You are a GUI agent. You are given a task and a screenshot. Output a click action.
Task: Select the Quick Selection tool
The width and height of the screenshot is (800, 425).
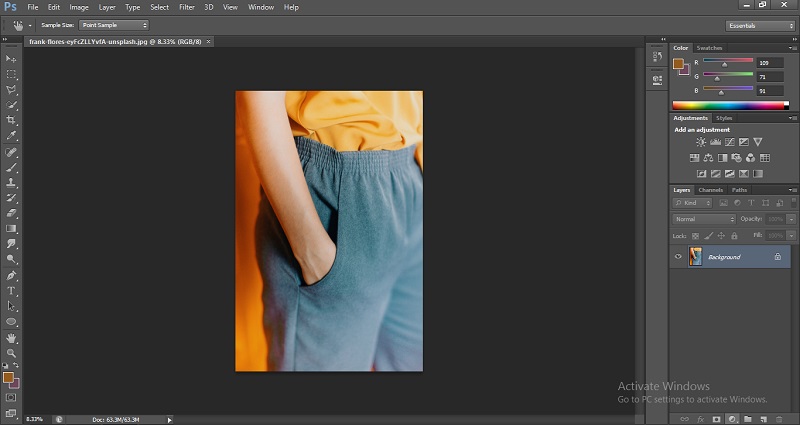[11, 105]
